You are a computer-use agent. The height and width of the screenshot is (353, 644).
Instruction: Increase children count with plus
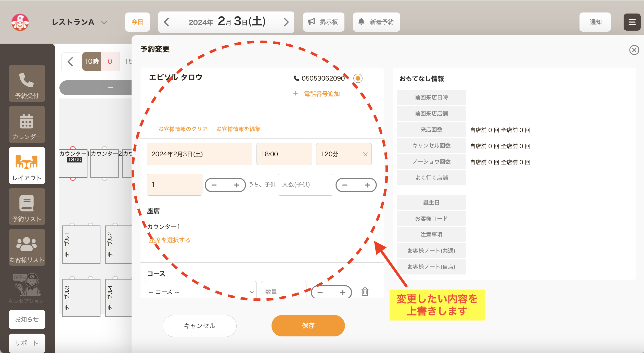[367, 185]
